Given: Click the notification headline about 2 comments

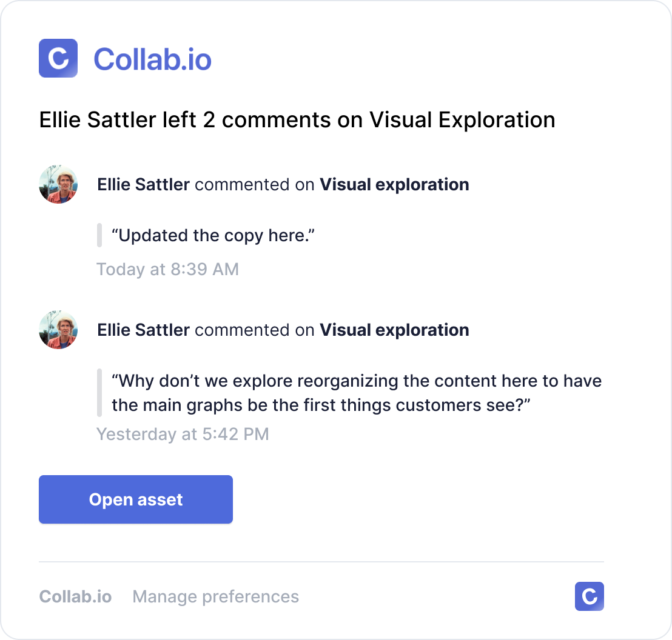Looking at the screenshot, I should click(x=297, y=119).
